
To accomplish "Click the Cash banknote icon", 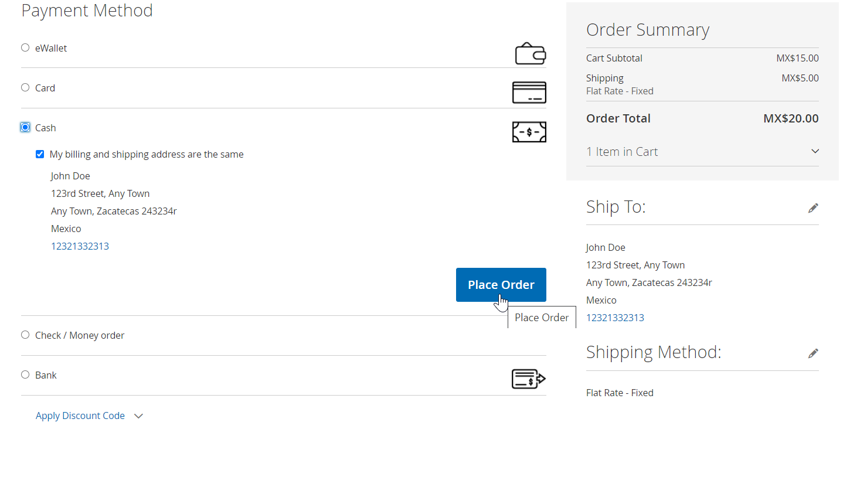I will pyautogui.click(x=529, y=132).
